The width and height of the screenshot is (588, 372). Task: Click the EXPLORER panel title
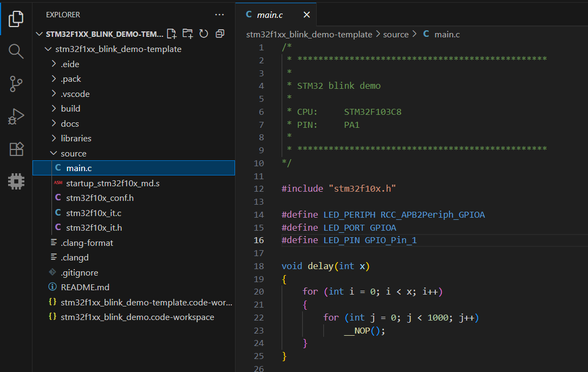click(x=63, y=15)
